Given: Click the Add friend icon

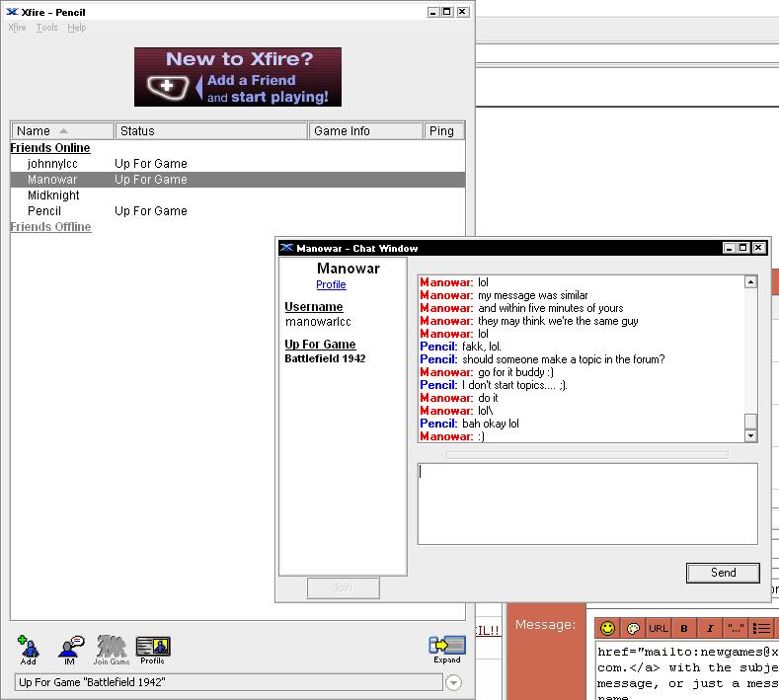Looking at the screenshot, I should tap(29, 650).
